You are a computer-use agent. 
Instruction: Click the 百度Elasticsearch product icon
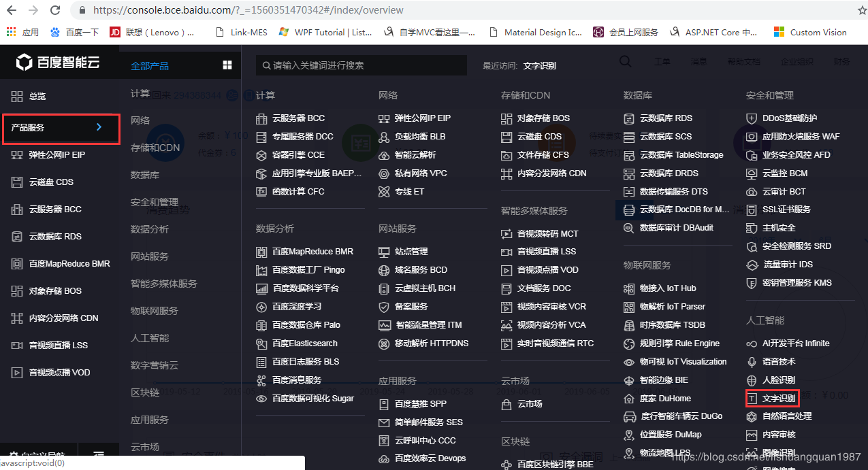click(261, 343)
